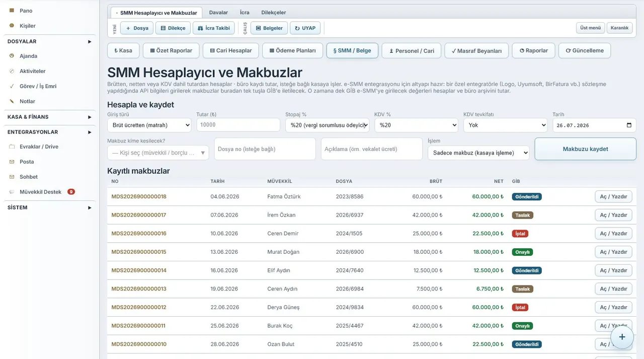Click Aç / Yazdır for MDS2026900000016
The image size is (644, 359).
click(x=614, y=234)
